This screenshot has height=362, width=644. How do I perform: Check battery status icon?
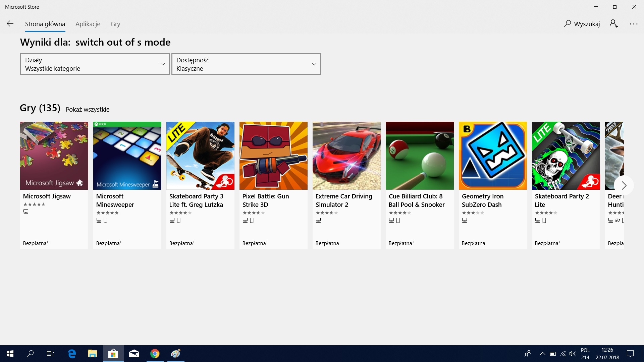coord(553,354)
